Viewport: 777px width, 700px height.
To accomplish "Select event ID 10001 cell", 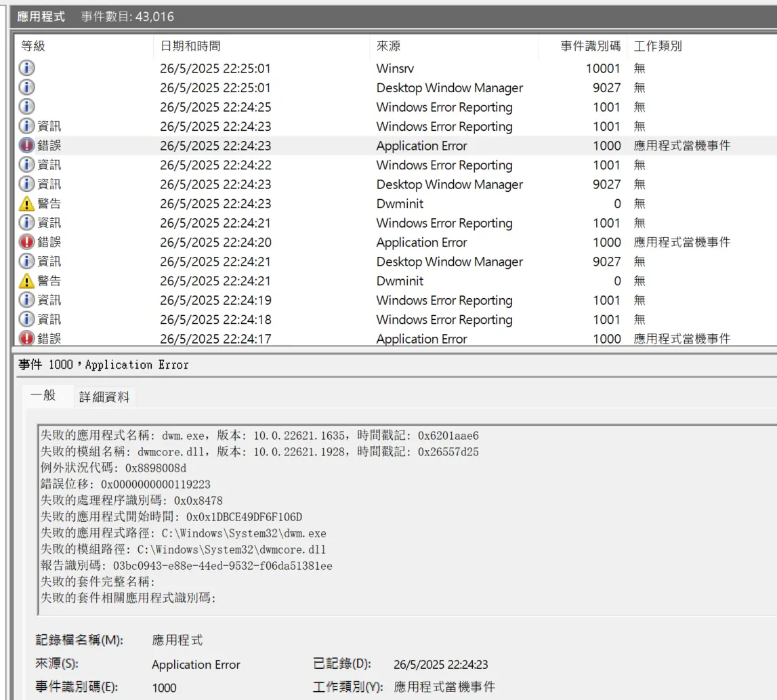I will tap(603, 68).
